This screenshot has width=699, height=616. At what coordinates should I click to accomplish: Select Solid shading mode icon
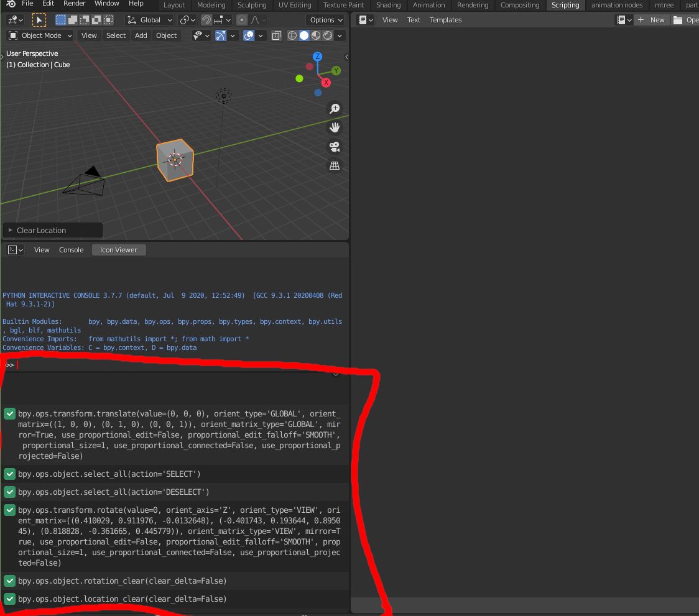(304, 35)
